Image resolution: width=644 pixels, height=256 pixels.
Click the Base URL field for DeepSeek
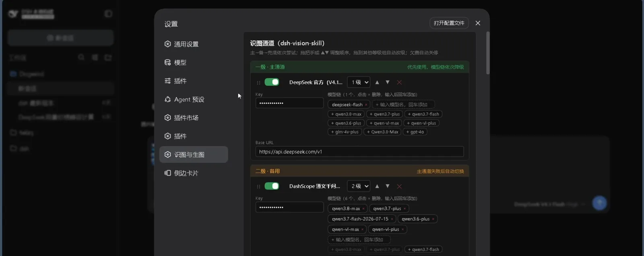359,152
